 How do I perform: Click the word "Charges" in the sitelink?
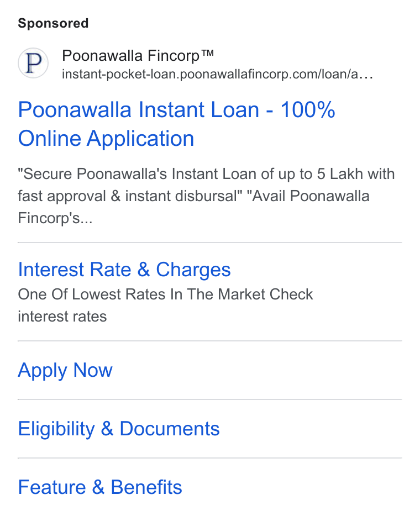pos(193,270)
